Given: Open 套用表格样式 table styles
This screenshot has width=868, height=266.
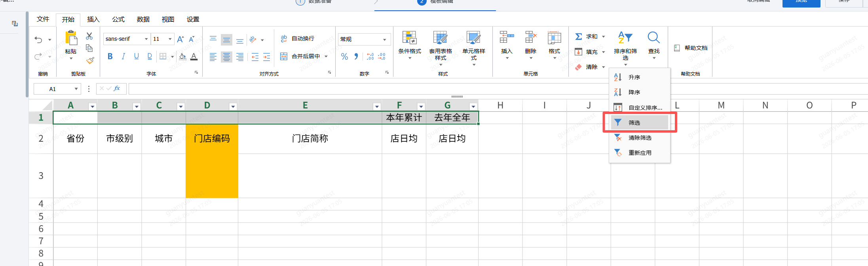Looking at the screenshot, I should tap(441, 47).
